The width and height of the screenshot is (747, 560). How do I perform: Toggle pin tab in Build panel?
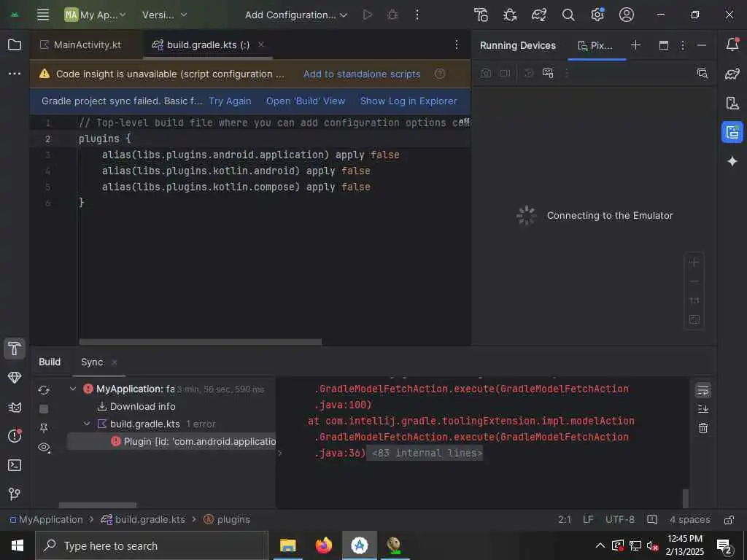pos(43,427)
